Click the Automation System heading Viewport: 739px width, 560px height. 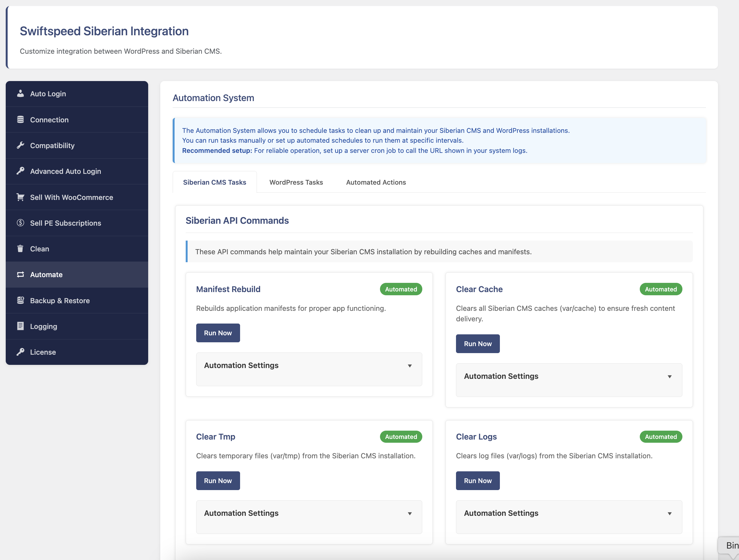click(x=213, y=98)
